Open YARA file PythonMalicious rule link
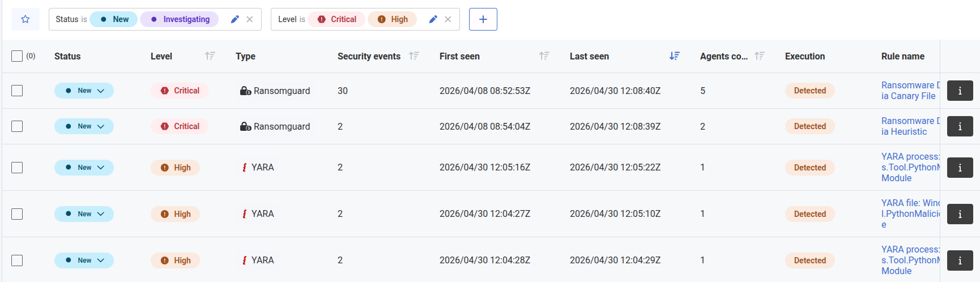The height and width of the screenshot is (282, 980). tap(910, 214)
